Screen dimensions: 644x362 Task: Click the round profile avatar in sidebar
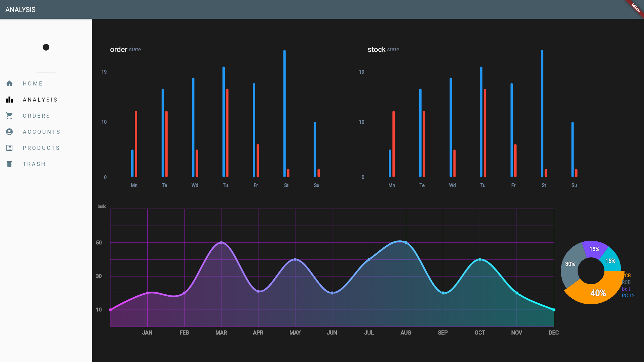[x=46, y=47]
